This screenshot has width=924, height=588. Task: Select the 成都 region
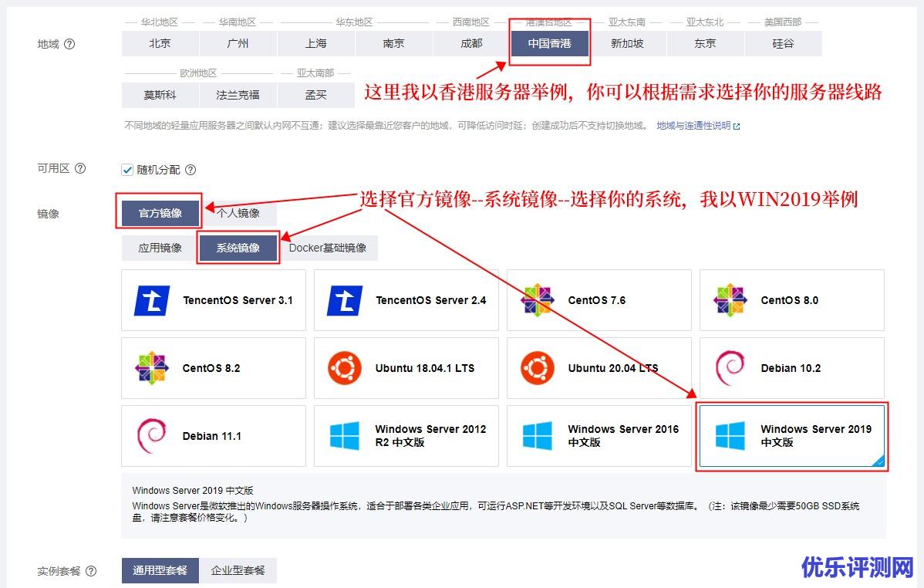(471, 44)
